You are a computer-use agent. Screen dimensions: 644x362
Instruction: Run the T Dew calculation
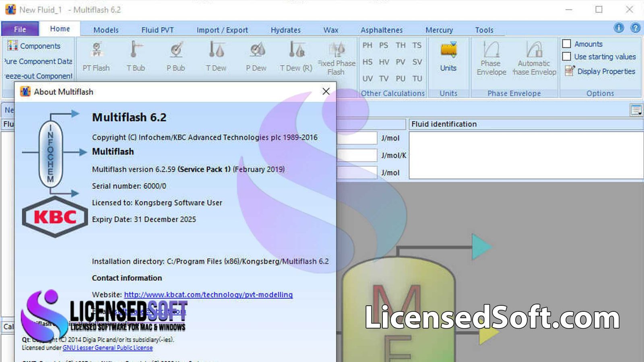pyautogui.click(x=216, y=56)
